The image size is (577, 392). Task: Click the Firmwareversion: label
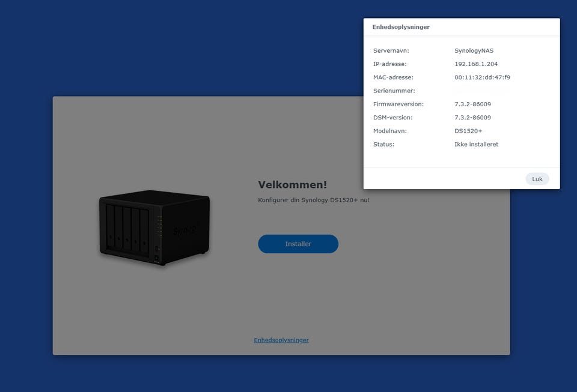398,104
